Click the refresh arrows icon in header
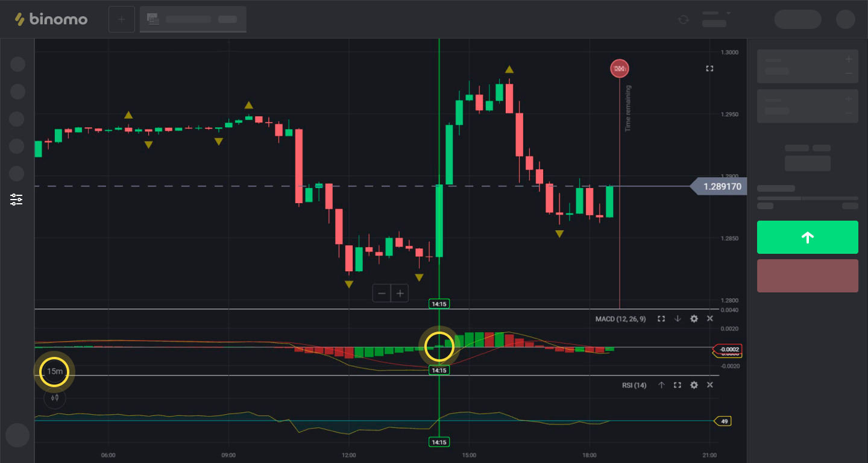The image size is (868, 463). point(683,19)
